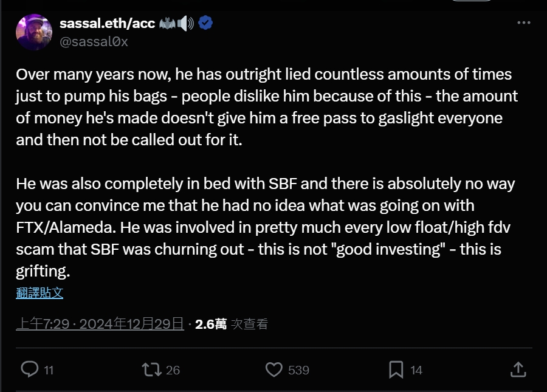Click the bat emoji beside the display name
Image resolution: width=547 pixels, height=392 pixels.
167,24
